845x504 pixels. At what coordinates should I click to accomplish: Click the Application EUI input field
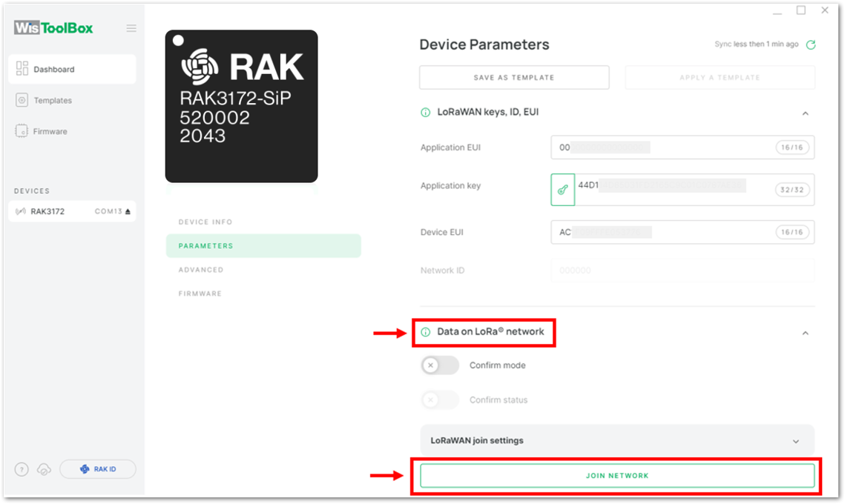click(683, 147)
